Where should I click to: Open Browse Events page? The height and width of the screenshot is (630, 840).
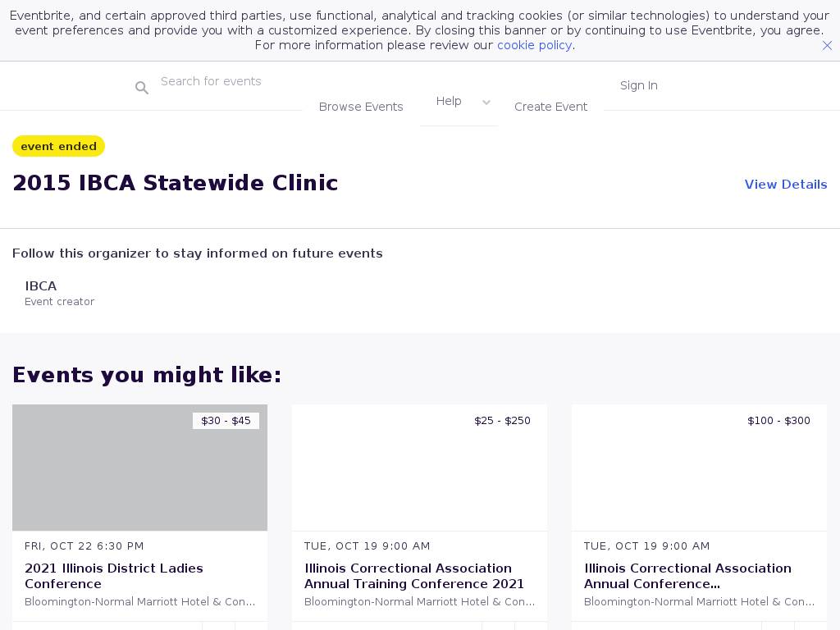(x=361, y=107)
